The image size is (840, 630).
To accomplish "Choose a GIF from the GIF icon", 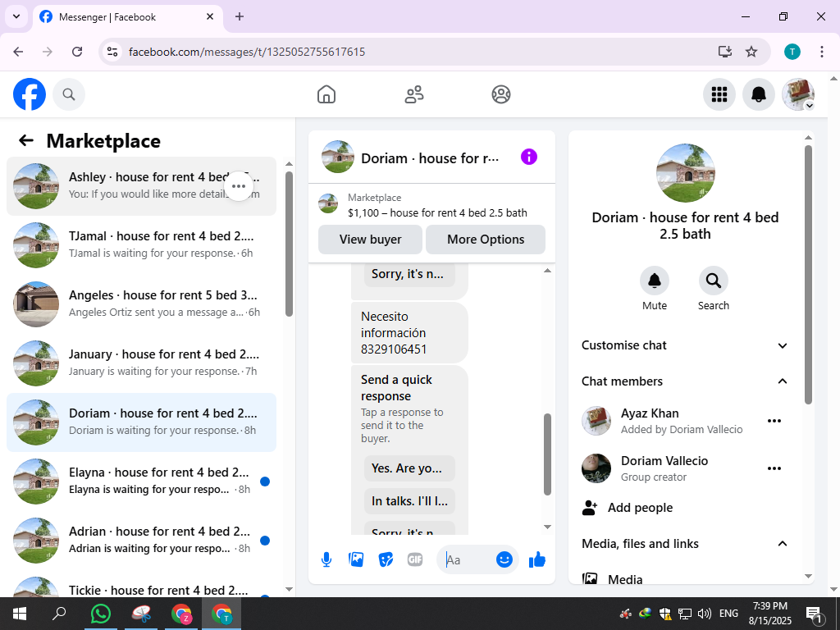I will (415, 559).
